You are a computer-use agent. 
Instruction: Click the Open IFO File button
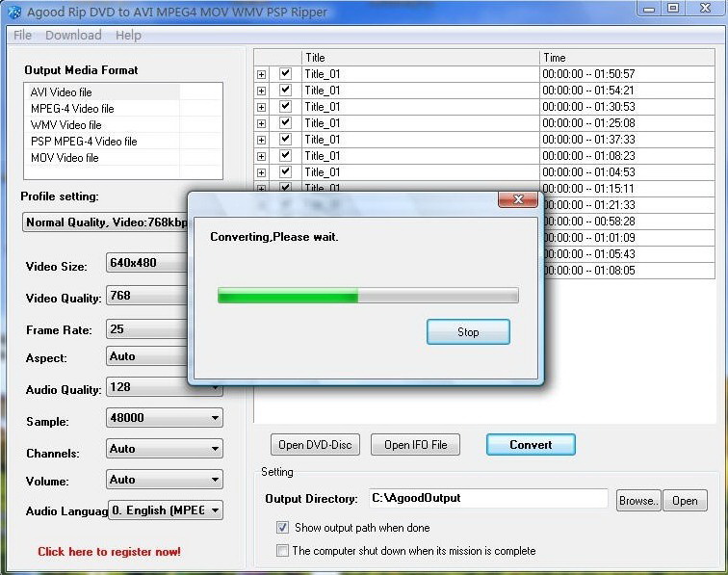[x=416, y=444]
